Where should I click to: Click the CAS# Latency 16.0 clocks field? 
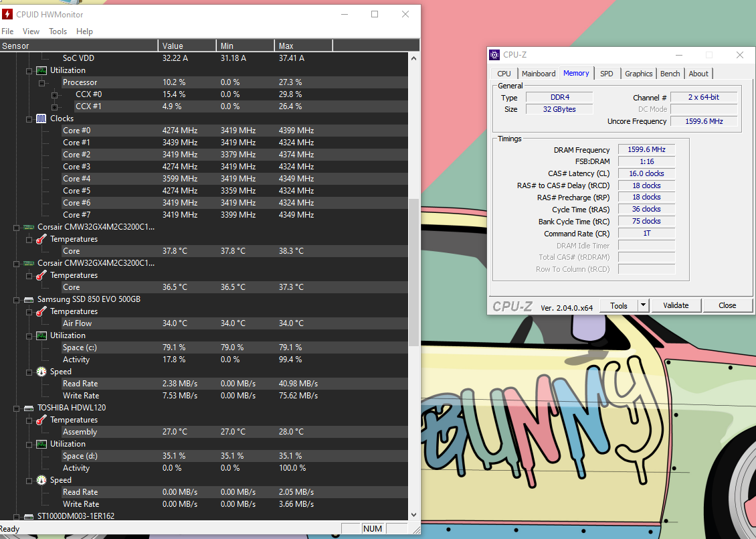(646, 173)
